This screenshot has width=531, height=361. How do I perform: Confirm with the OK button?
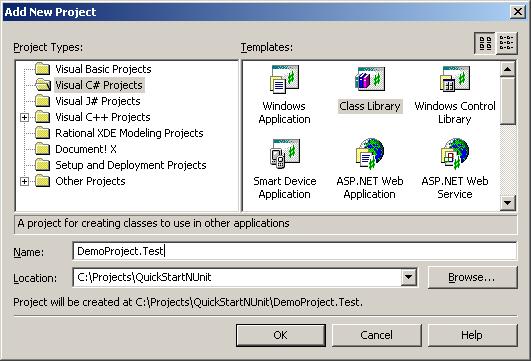tap(281, 335)
